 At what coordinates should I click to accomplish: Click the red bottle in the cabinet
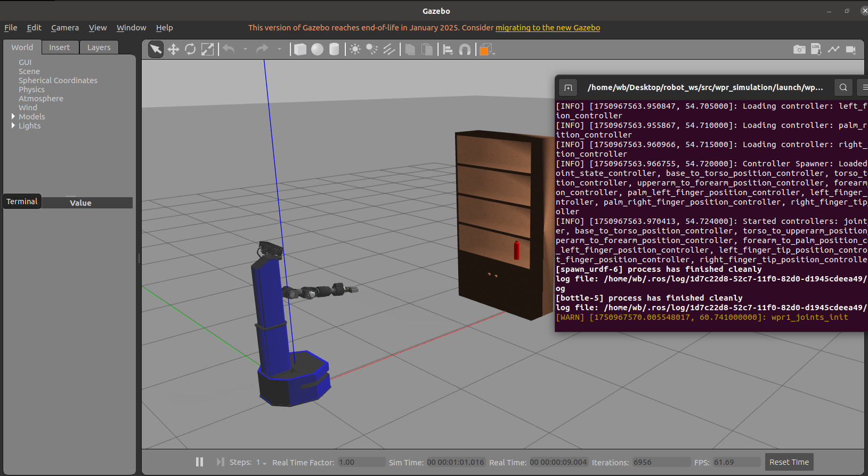[x=516, y=250]
